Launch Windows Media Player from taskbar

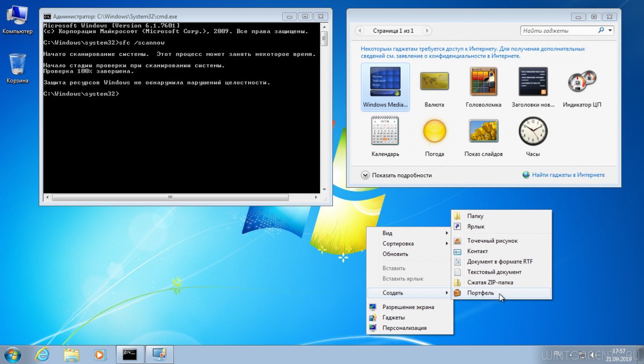(x=101, y=355)
